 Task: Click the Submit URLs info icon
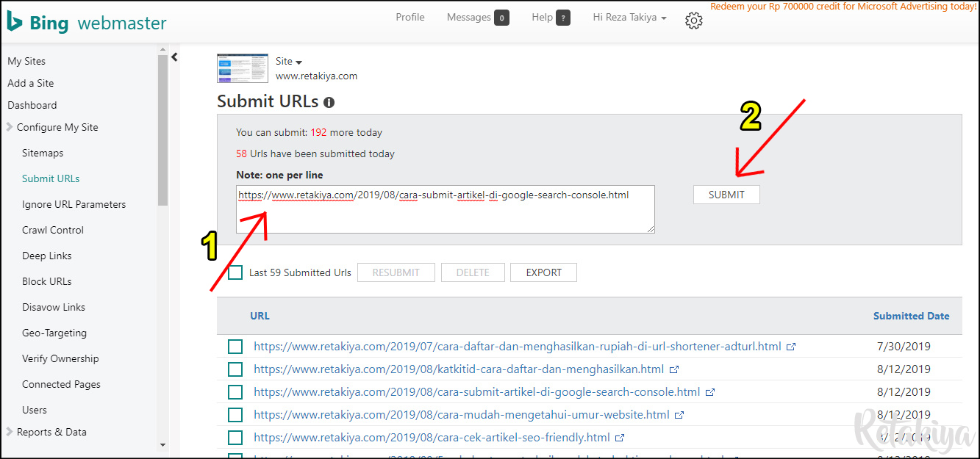click(329, 103)
